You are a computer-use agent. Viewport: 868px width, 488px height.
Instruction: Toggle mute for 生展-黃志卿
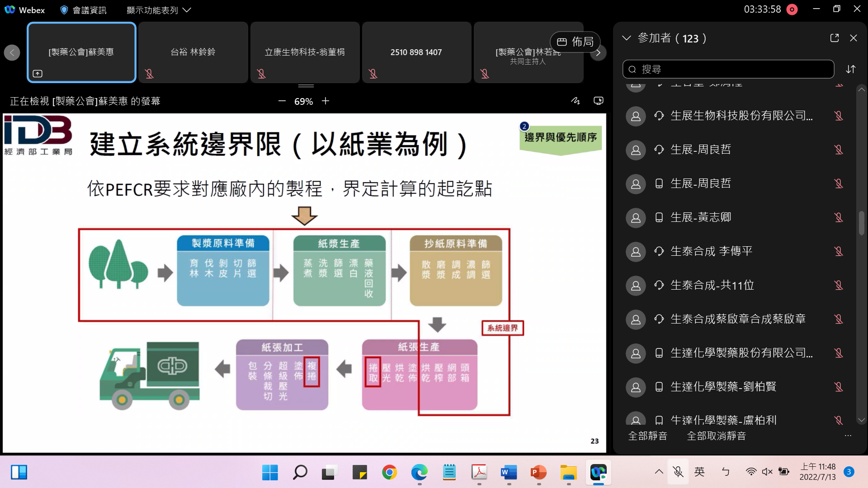coord(839,218)
